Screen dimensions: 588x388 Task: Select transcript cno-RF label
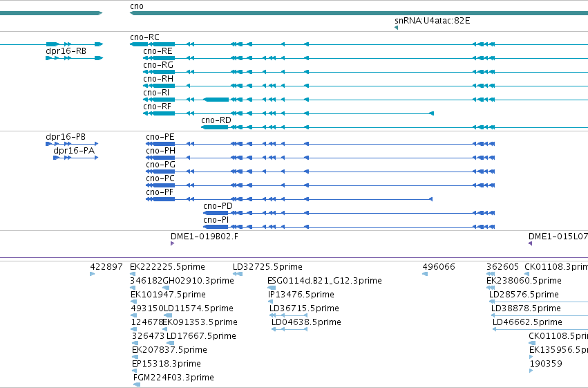(157, 107)
